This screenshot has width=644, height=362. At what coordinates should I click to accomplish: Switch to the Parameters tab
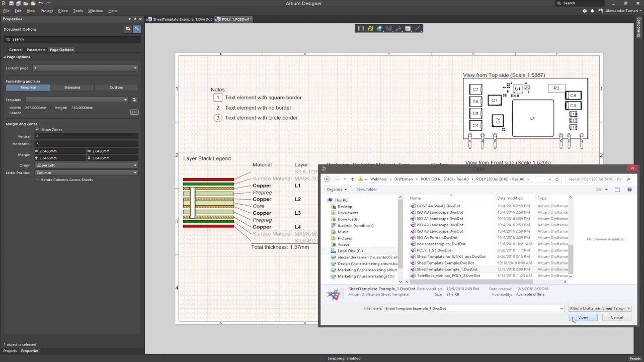point(36,50)
